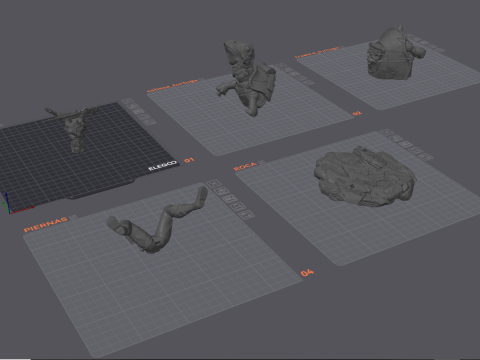Edit the ROCA plate name icon
This screenshot has width=480, height=360.
point(262,162)
